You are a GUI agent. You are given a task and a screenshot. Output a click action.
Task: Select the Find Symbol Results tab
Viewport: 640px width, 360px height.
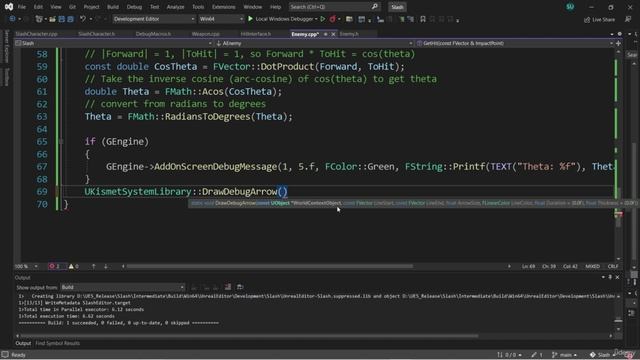click(x=58, y=343)
